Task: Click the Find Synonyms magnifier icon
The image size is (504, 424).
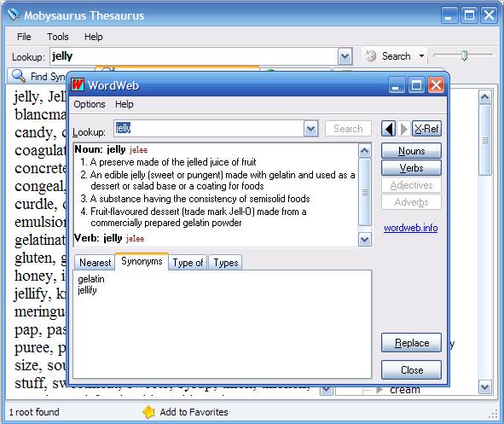Action: (x=19, y=76)
